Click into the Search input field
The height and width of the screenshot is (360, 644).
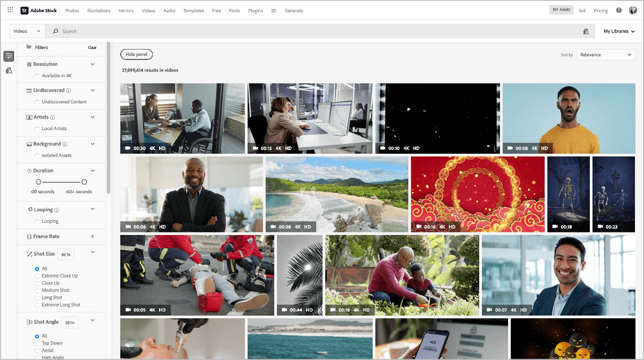click(x=320, y=31)
